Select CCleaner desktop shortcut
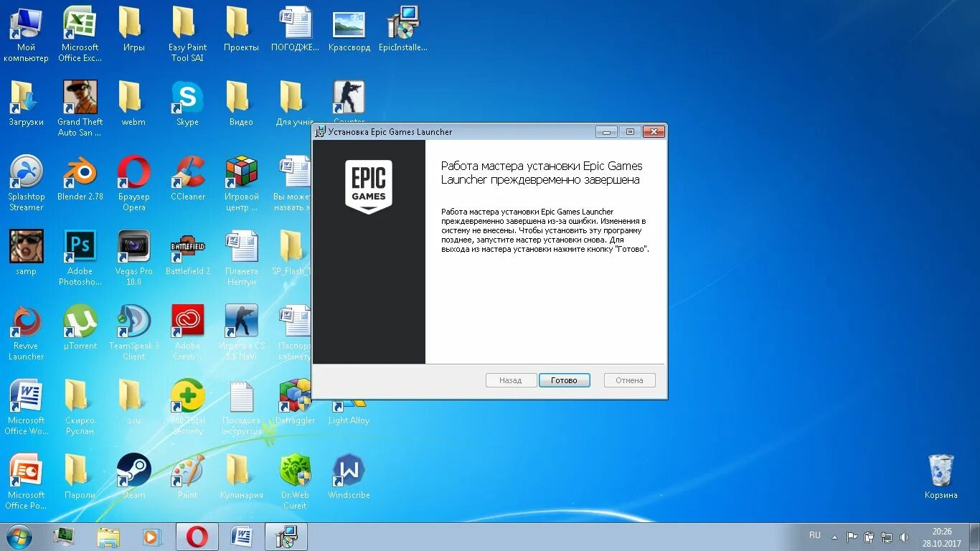The image size is (980, 551). 187,179
